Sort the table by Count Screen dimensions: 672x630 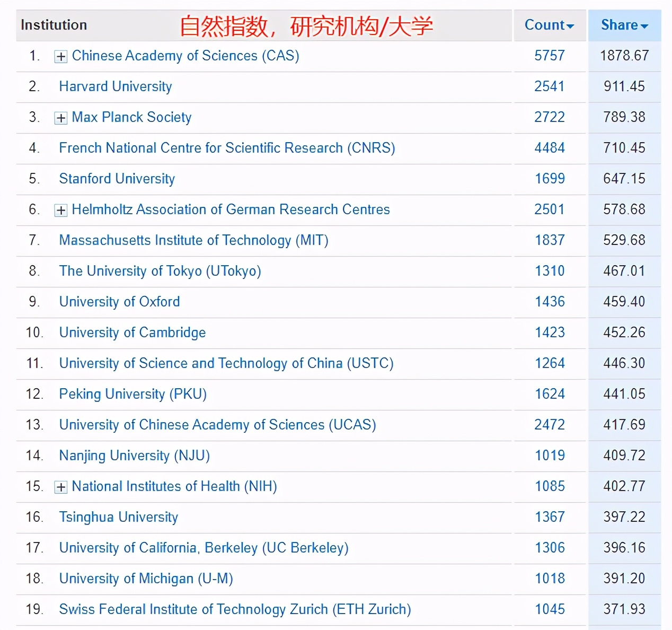(x=550, y=25)
